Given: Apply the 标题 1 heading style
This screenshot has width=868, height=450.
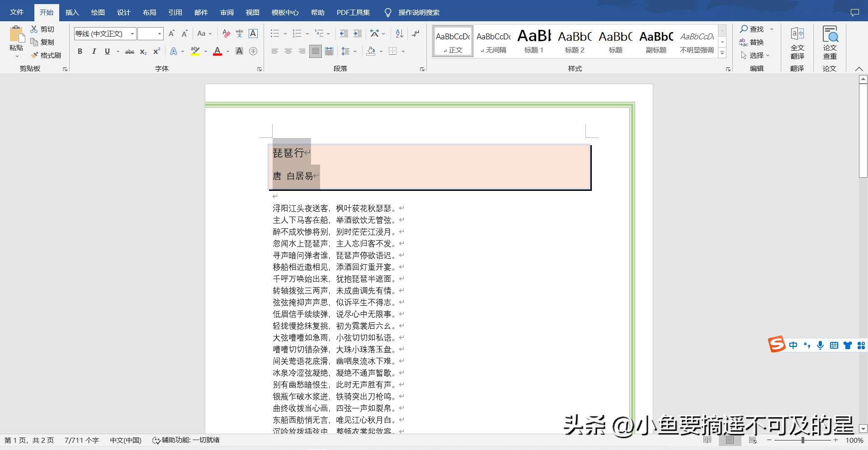Looking at the screenshot, I should 533,41.
